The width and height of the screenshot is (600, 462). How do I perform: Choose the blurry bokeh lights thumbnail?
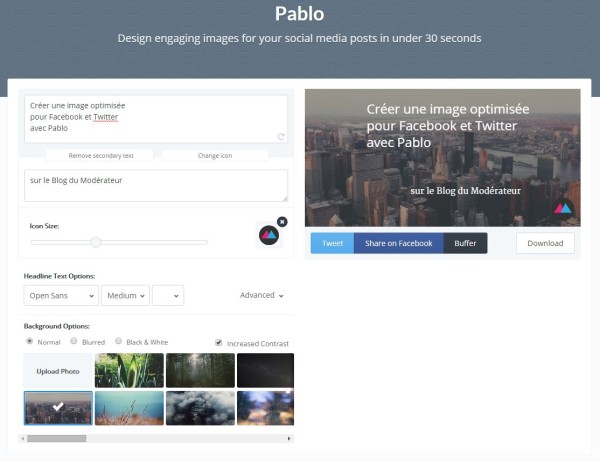click(266, 408)
